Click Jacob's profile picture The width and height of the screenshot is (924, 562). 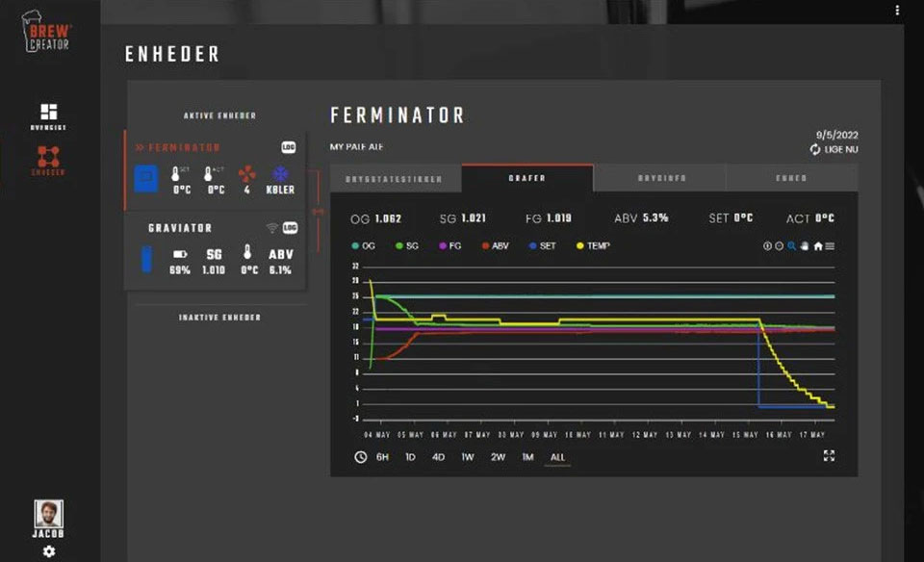tap(49, 514)
